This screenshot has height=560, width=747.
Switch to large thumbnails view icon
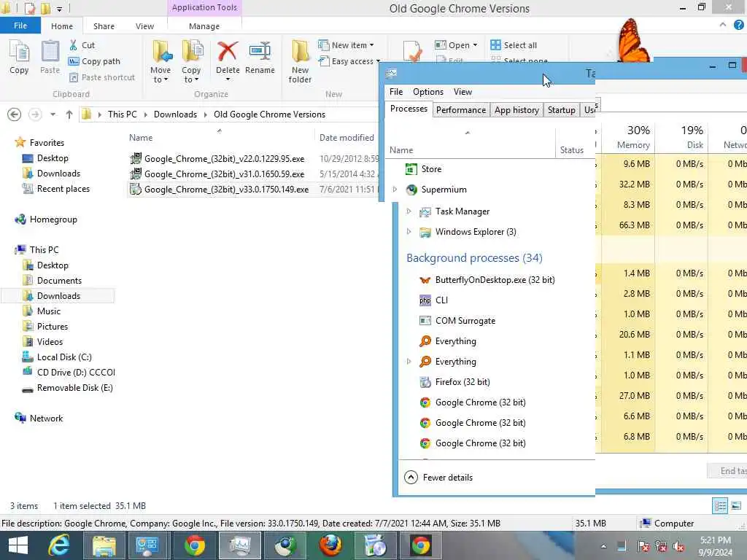tap(736, 506)
